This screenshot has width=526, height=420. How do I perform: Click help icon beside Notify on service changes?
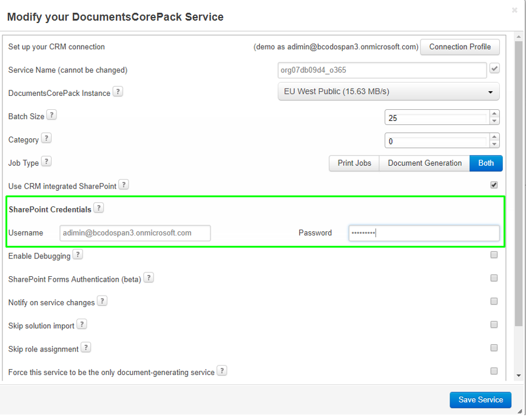[103, 301]
